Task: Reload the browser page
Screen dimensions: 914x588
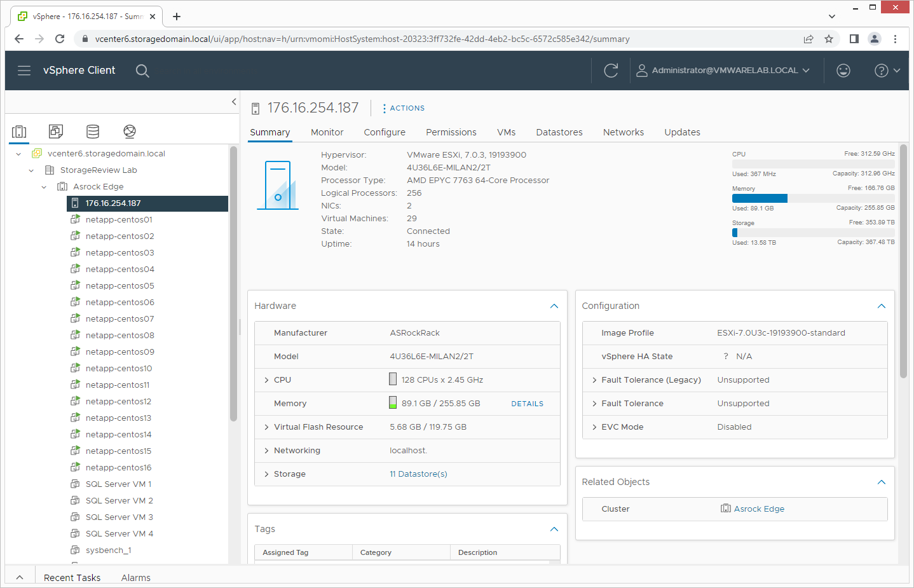Action: pyautogui.click(x=60, y=39)
